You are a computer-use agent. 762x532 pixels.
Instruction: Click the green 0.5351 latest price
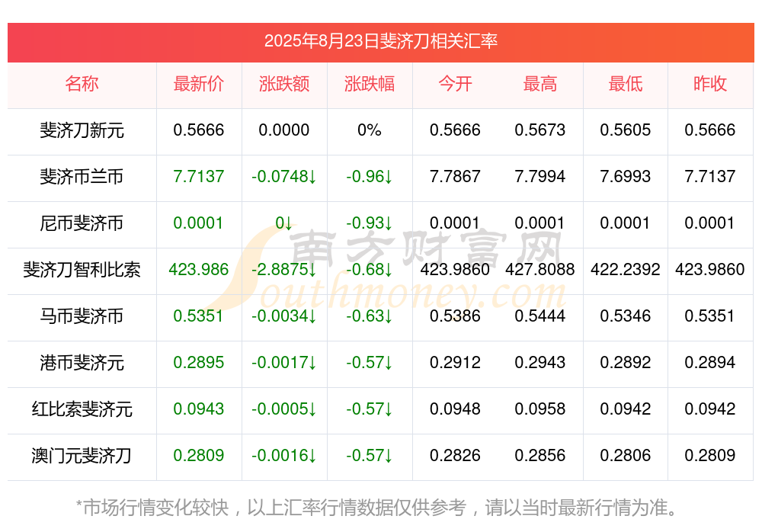pyautogui.click(x=198, y=316)
